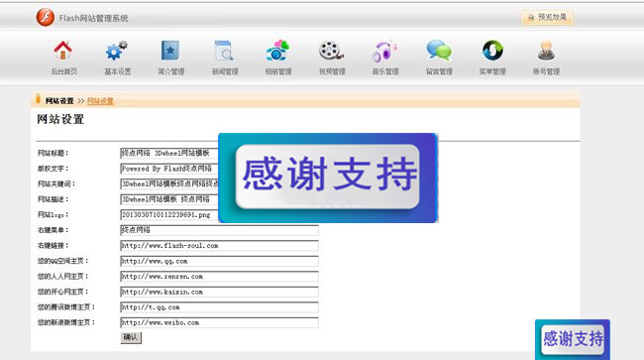Click the bold 网站设置 breadcrumb text
This screenshot has width=644, height=360.
[x=59, y=101]
